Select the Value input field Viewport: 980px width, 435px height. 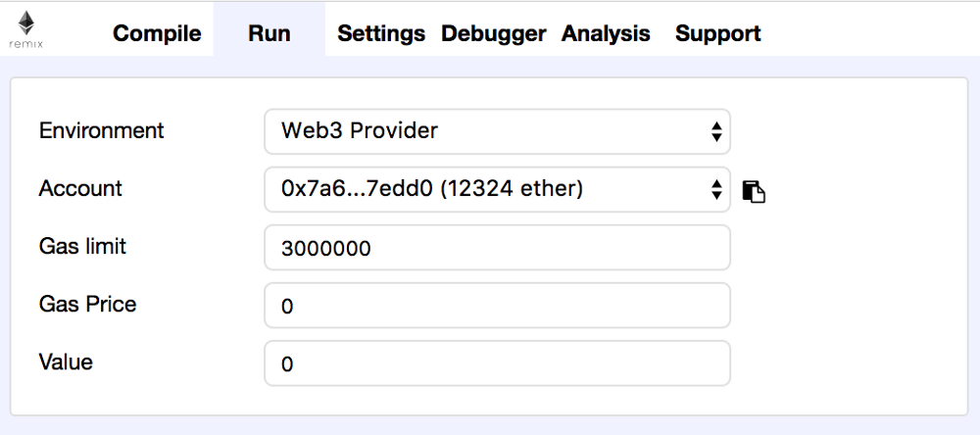click(497, 363)
